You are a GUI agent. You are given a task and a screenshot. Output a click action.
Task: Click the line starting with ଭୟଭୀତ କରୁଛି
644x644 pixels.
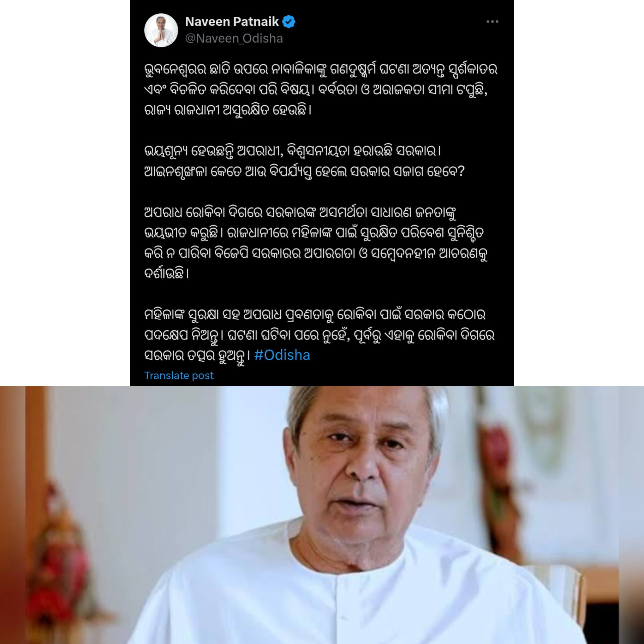(x=314, y=233)
